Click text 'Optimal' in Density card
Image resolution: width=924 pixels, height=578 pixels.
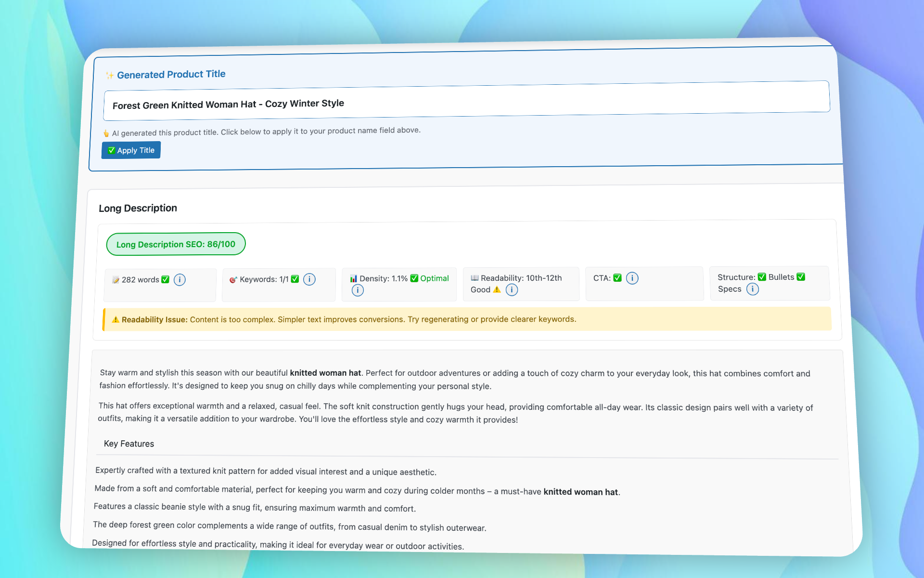pos(435,278)
